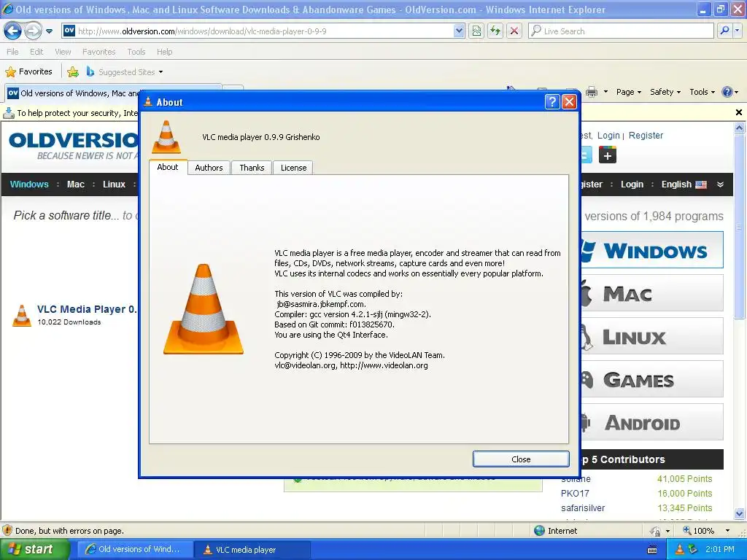Expand the print options dropdown arrow

[605, 92]
